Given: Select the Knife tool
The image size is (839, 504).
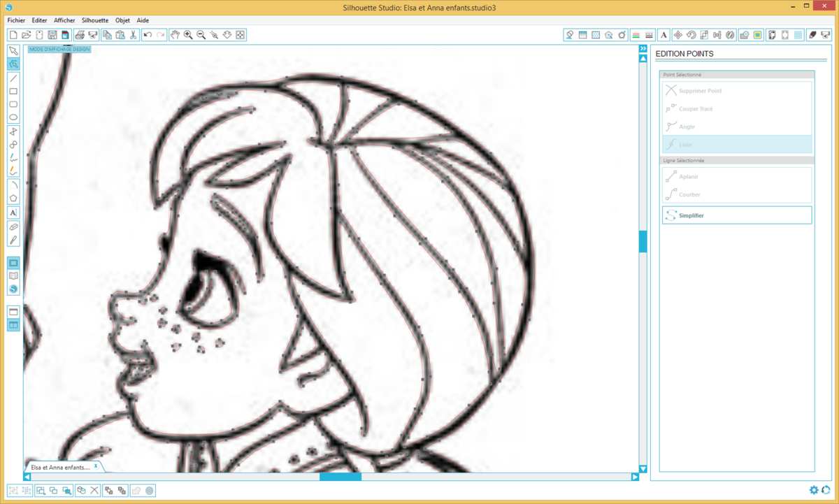Looking at the screenshot, I should click(13, 240).
